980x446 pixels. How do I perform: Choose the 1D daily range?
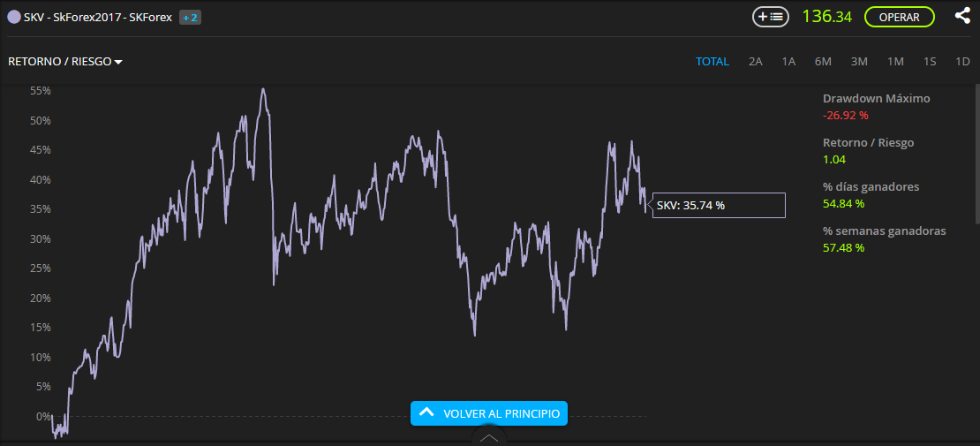coord(962,62)
